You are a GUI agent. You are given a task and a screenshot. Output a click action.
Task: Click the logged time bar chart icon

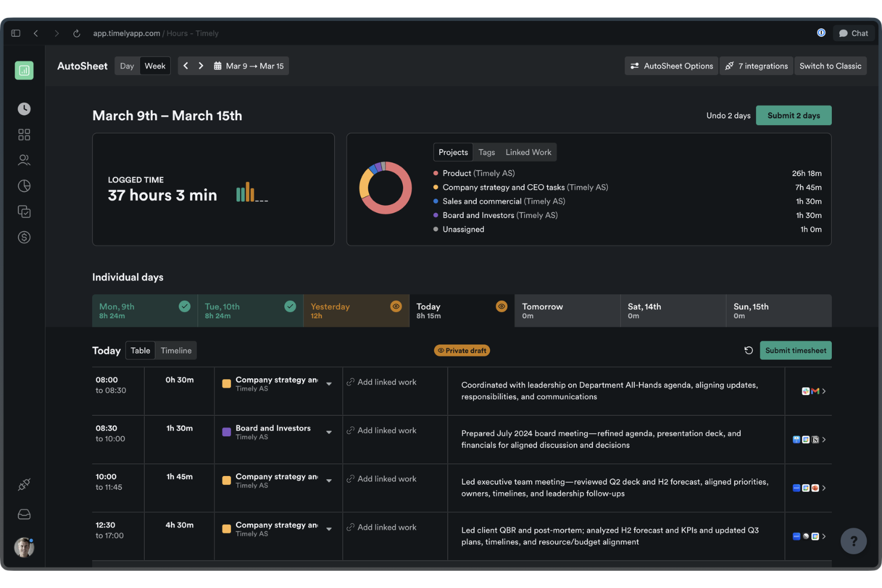click(251, 192)
